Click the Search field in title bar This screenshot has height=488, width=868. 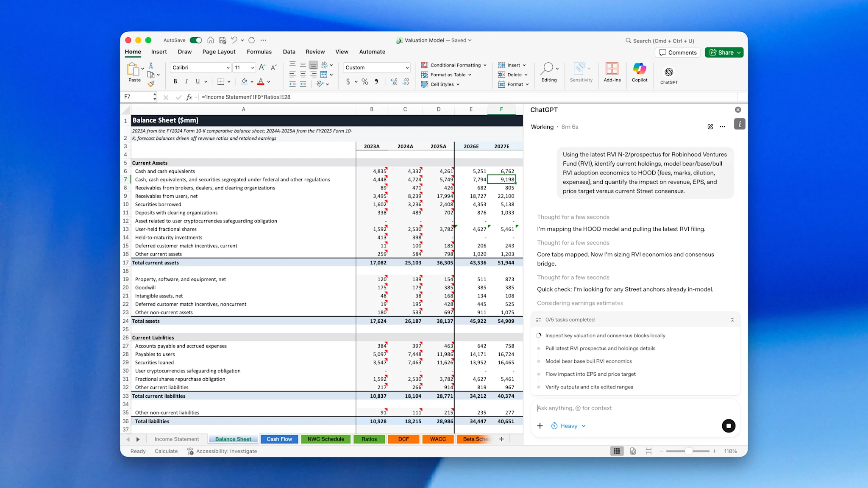click(659, 41)
